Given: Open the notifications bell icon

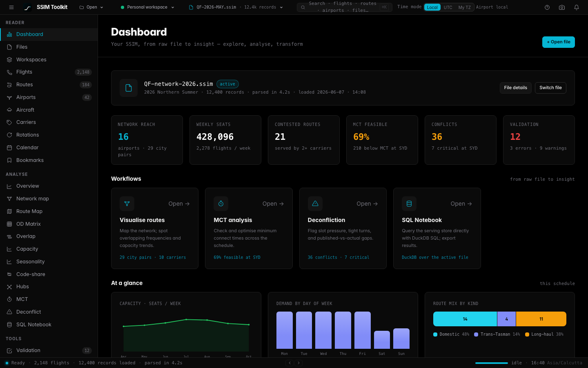Looking at the screenshot, I should (577, 7).
